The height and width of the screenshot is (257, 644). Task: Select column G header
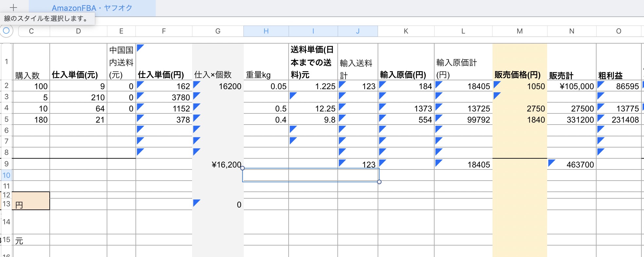pos(218,31)
